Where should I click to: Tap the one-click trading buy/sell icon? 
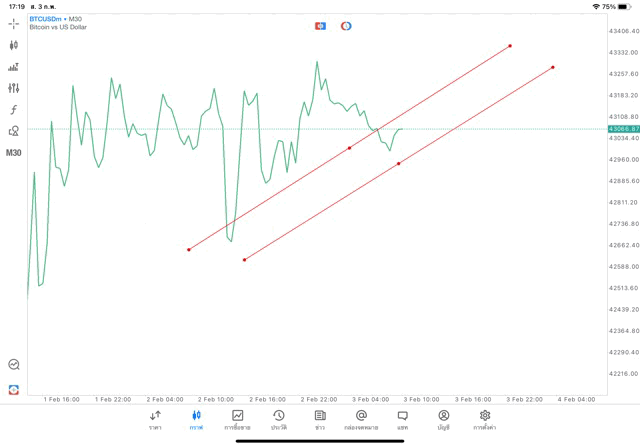[320, 25]
